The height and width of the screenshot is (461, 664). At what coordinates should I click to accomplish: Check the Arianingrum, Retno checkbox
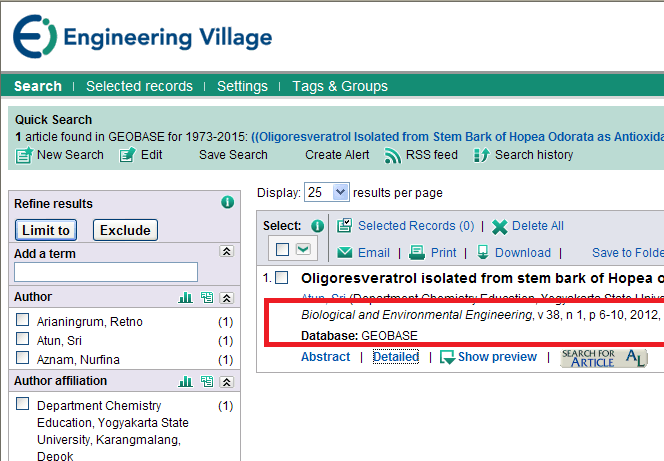22,320
